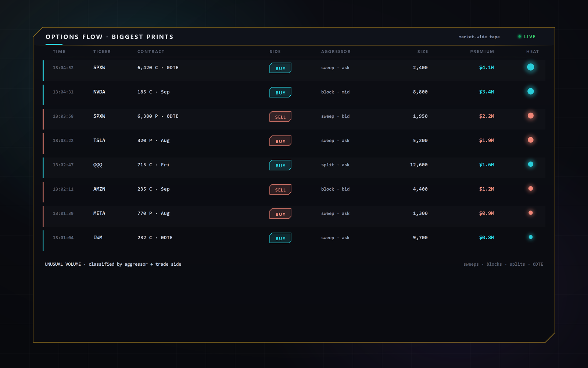Click the $2.2M premium value
This screenshot has width=588, height=368.
coord(487,116)
